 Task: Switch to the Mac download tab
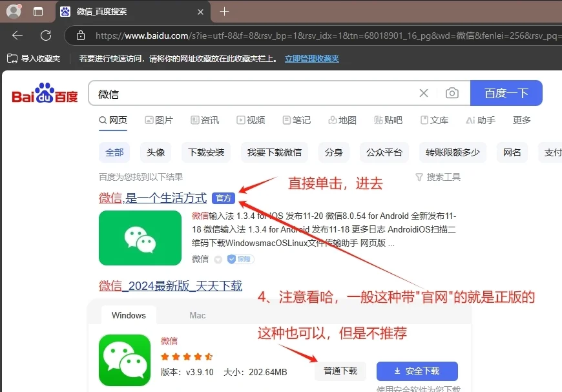(x=197, y=315)
